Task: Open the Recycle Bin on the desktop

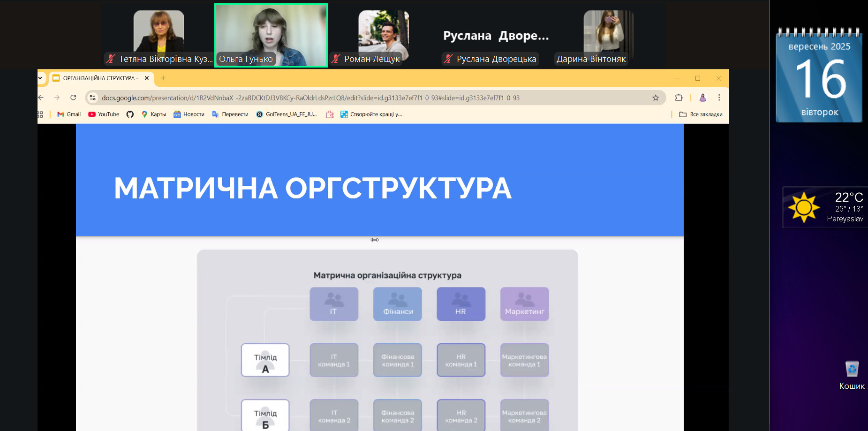Action: tap(852, 370)
